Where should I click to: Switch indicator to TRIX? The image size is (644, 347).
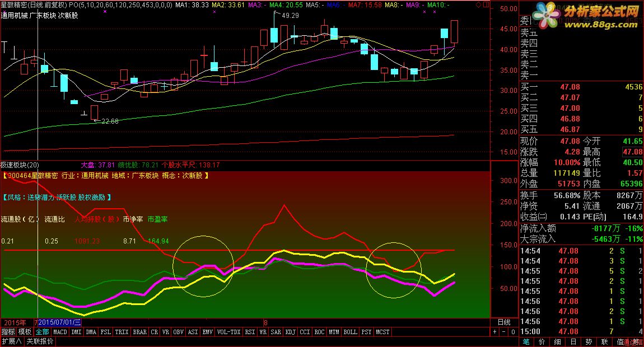pos(122,332)
